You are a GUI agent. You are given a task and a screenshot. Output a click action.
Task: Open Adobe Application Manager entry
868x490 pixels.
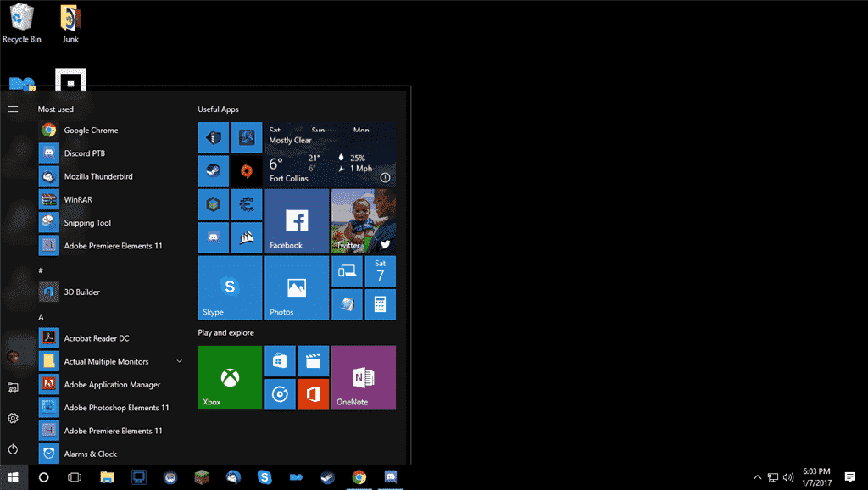[111, 384]
